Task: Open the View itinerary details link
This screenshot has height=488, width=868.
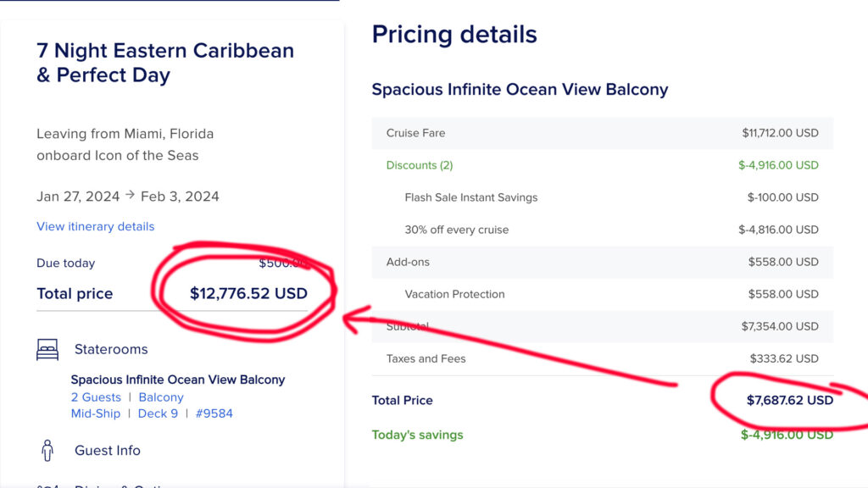Action: [95, 226]
